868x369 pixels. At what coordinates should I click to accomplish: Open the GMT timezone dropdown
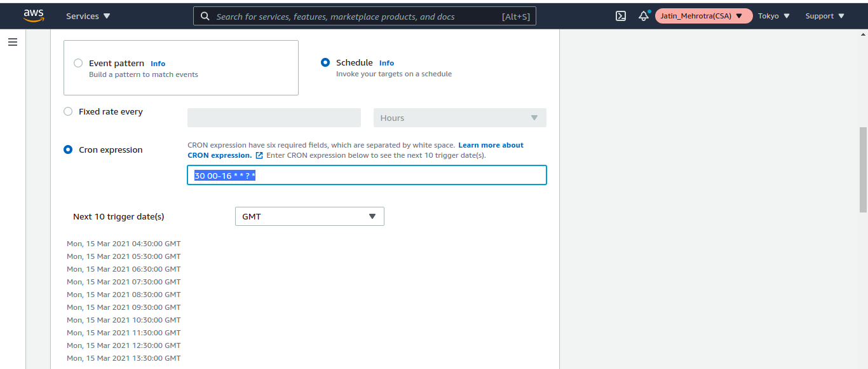tap(309, 216)
